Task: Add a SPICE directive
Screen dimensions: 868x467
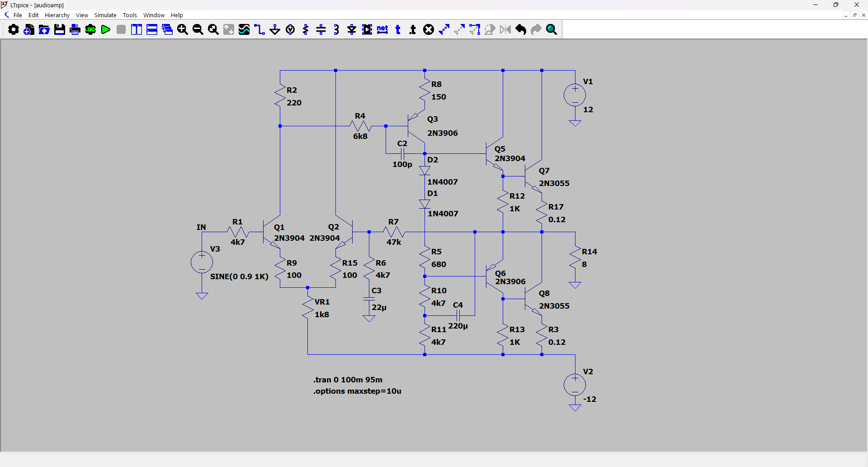Action: click(x=413, y=30)
